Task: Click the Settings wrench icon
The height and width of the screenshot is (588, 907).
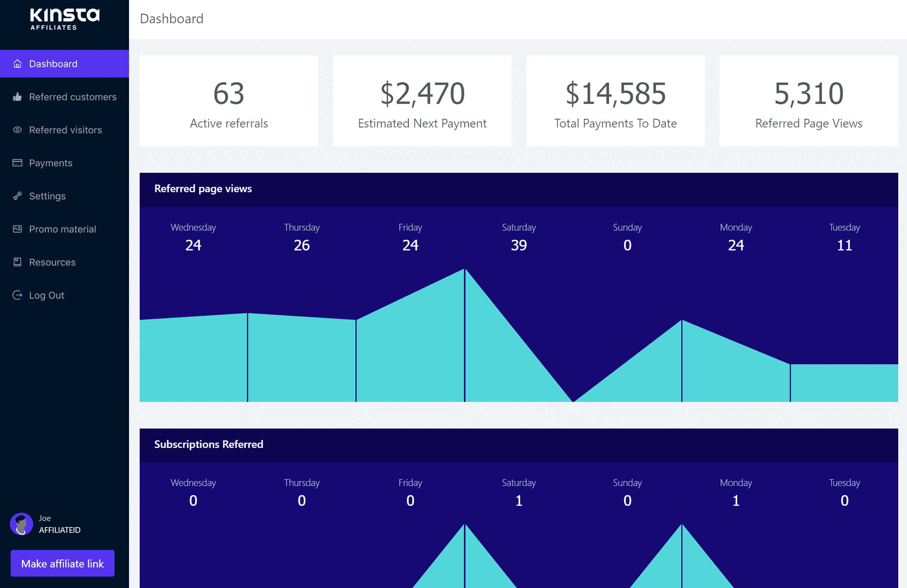Action: pyautogui.click(x=18, y=196)
